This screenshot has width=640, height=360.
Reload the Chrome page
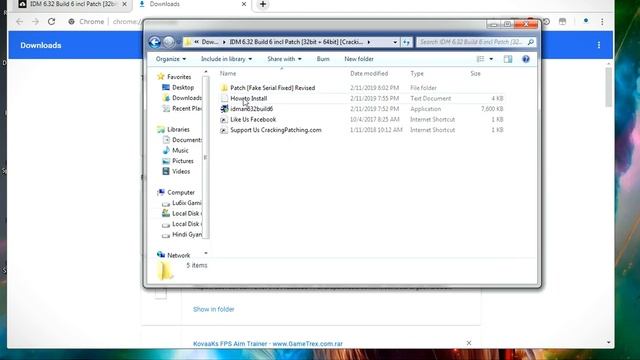(51, 22)
